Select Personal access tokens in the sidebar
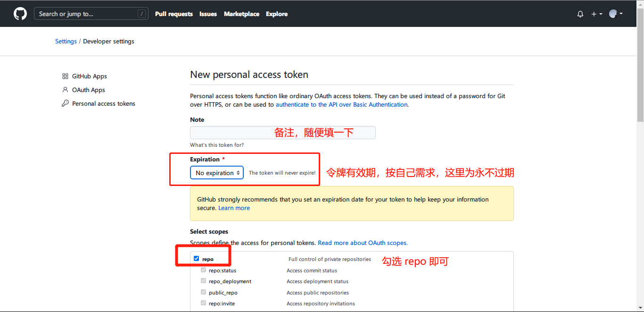 (x=104, y=103)
